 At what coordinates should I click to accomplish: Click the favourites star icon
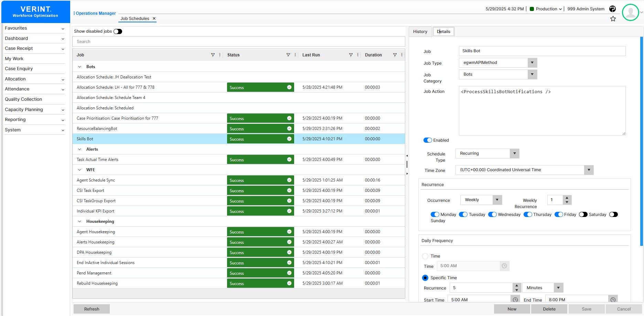613,19
